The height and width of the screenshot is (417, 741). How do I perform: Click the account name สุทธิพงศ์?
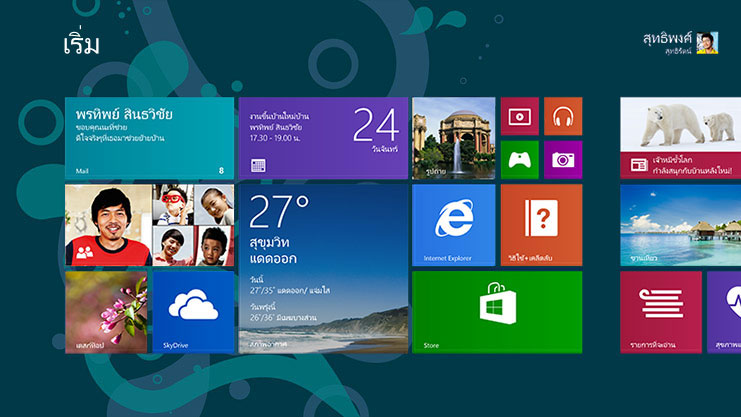click(x=667, y=36)
